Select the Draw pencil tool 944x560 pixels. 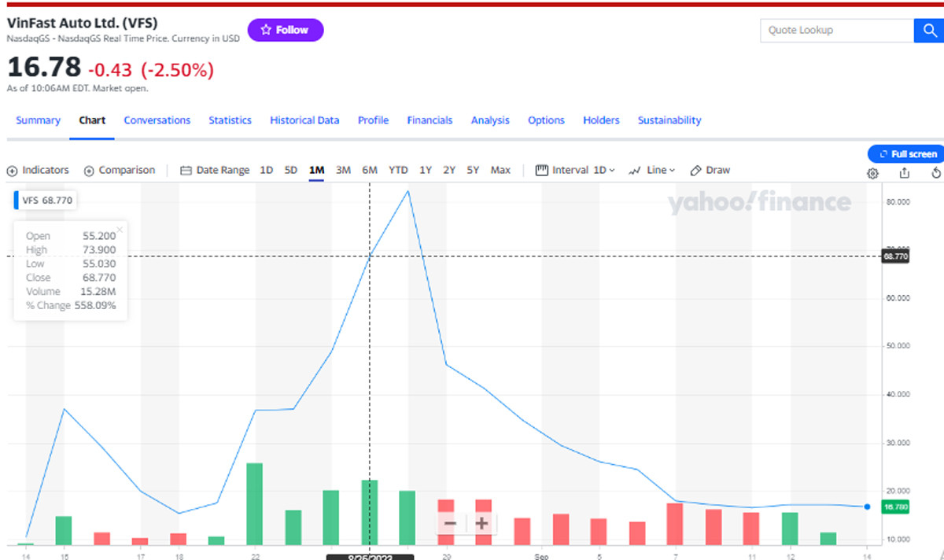[x=710, y=170]
